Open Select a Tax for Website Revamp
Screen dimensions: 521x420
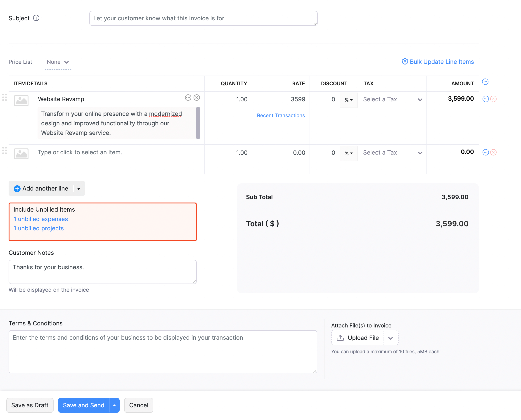[x=392, y=99]
